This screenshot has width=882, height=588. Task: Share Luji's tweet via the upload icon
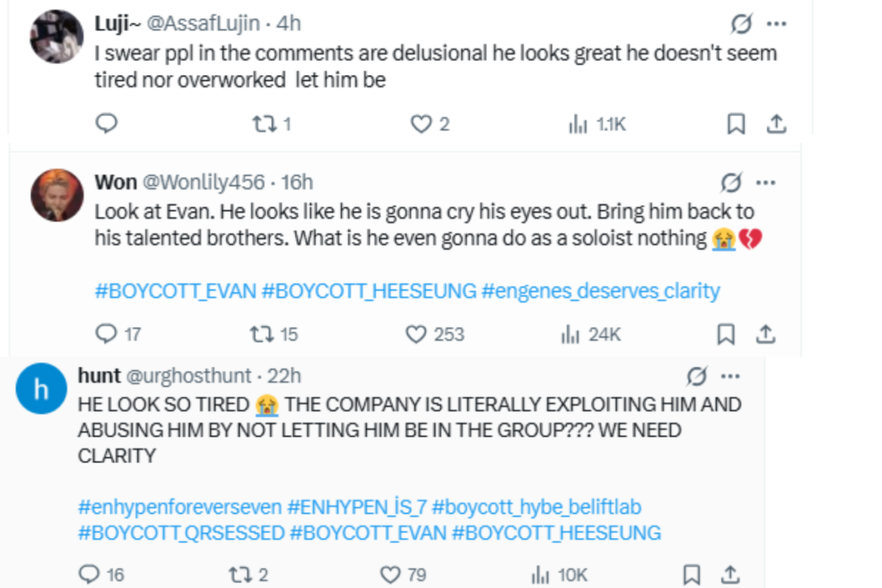777,123
